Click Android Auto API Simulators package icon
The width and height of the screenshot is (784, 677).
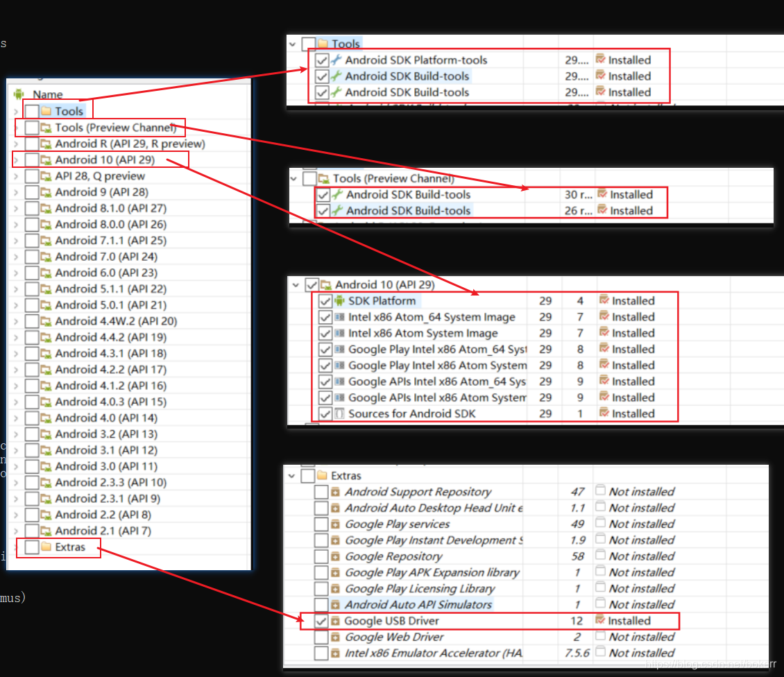pos(336,604)
